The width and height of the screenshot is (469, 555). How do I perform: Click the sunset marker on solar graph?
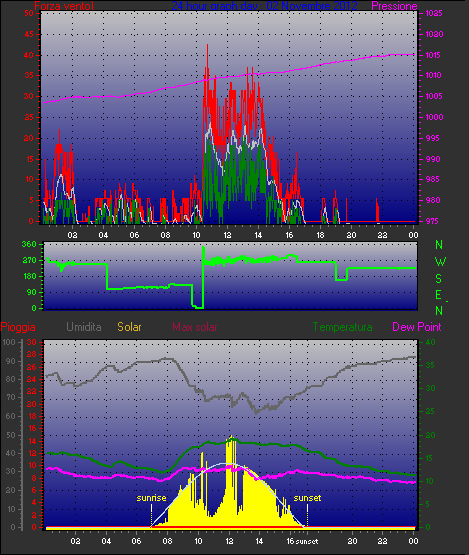pos(307,498)
